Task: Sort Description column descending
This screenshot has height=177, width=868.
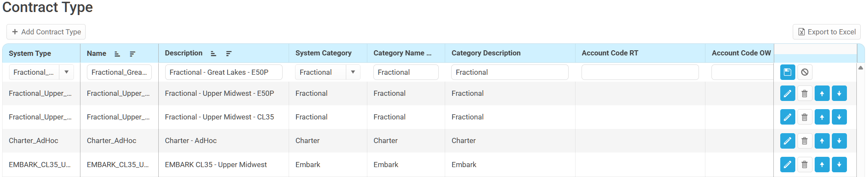Action: coord(229,54)
